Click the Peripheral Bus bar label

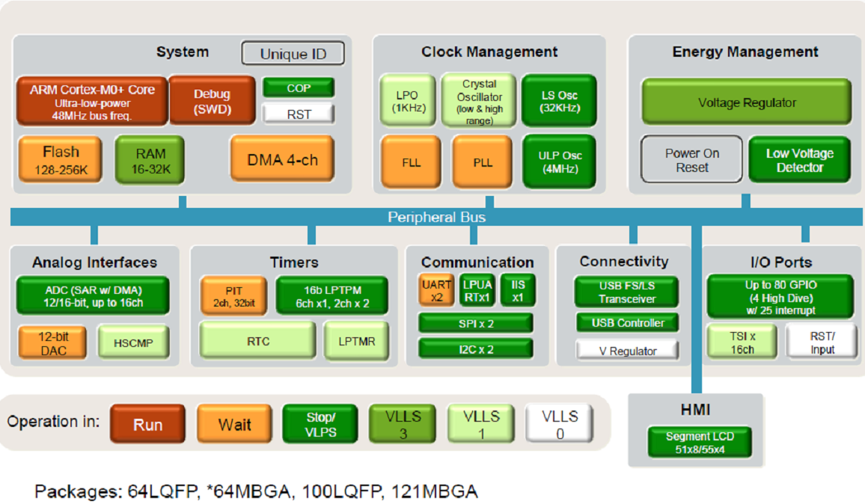[x=436, y=218]
